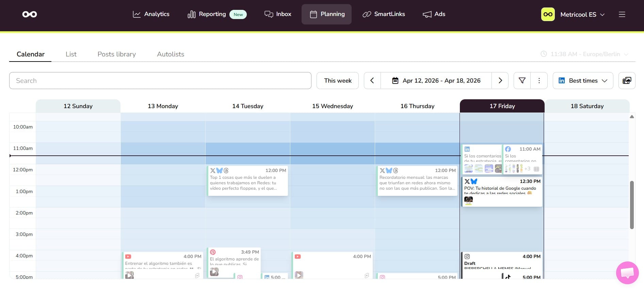
Task: Open Tuesday 12:00 PM post 'Top 1 cosas'
Action: click(x=248, y=181)
